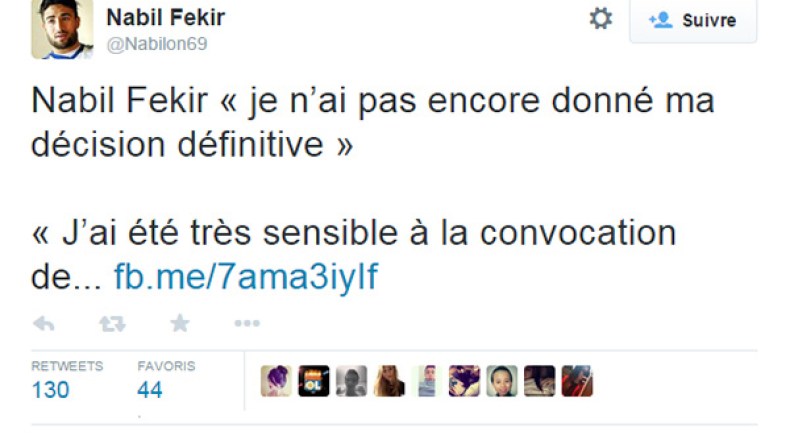The width and height of the screenshot is (790, 444).
Task: Click the sixth avatar in the row
Action: click(x=464, y=381)
